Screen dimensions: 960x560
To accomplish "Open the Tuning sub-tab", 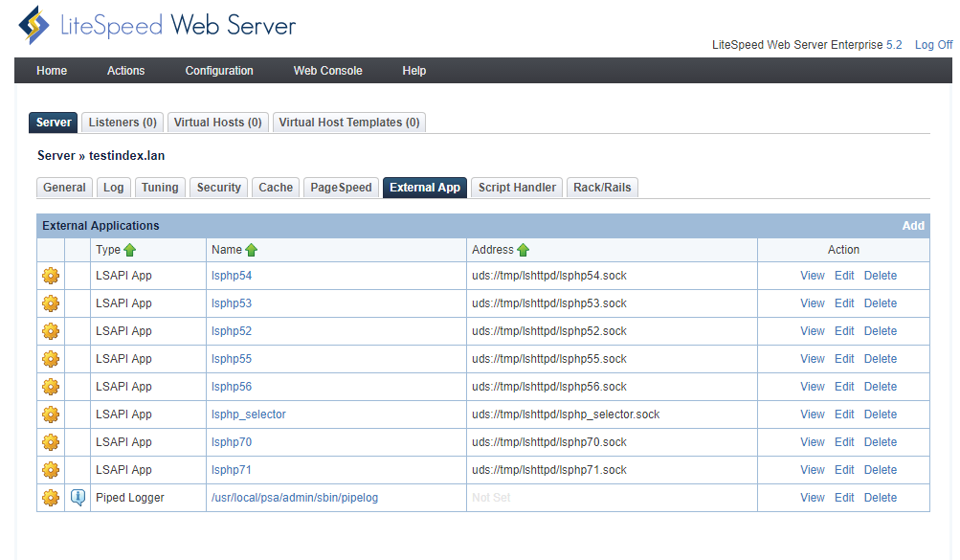I will (160, 188).
